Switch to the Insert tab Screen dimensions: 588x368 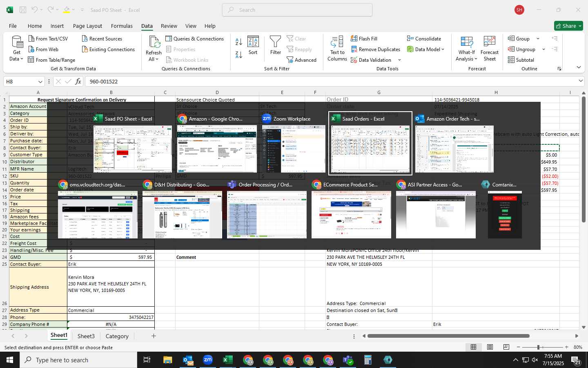pos(57,26)
